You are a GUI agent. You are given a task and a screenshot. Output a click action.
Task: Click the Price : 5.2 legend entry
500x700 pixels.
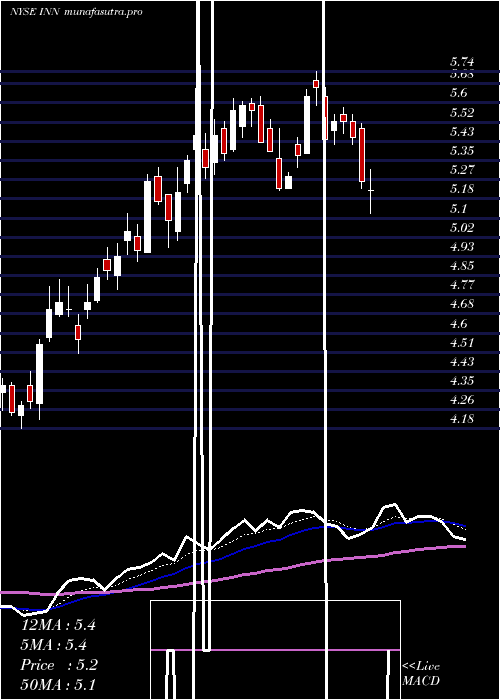pyautogui.click(x=59, y=665)
